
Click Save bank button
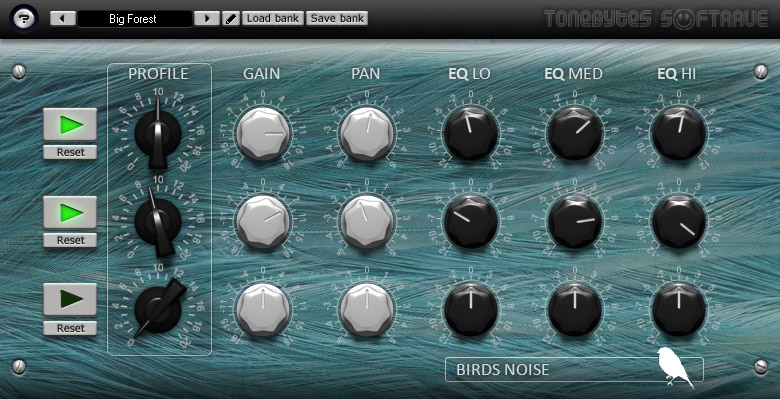[x=337, y=18]
